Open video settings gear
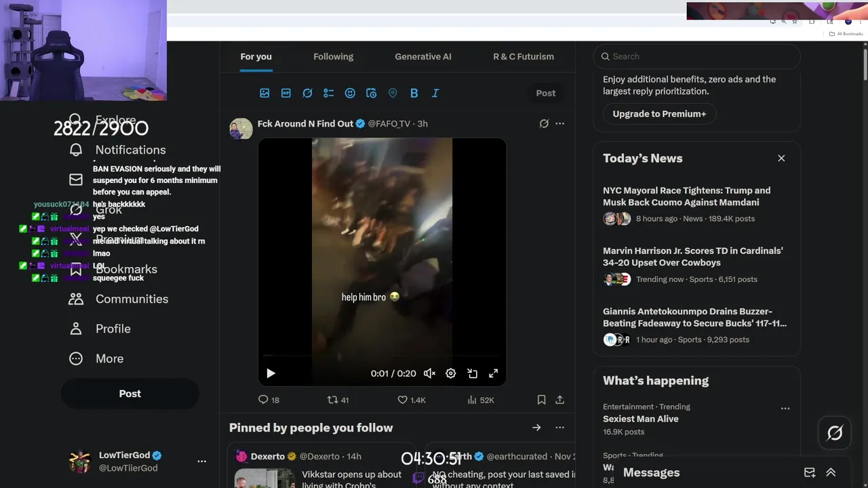Viewport: 868px width, 488px height. [x=450, y=373]
